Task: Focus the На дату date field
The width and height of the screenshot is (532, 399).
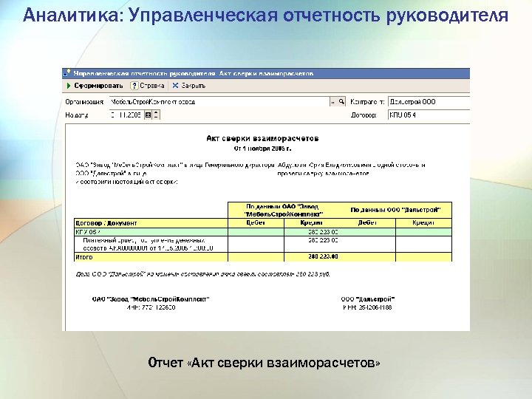Action: (126, 115)
